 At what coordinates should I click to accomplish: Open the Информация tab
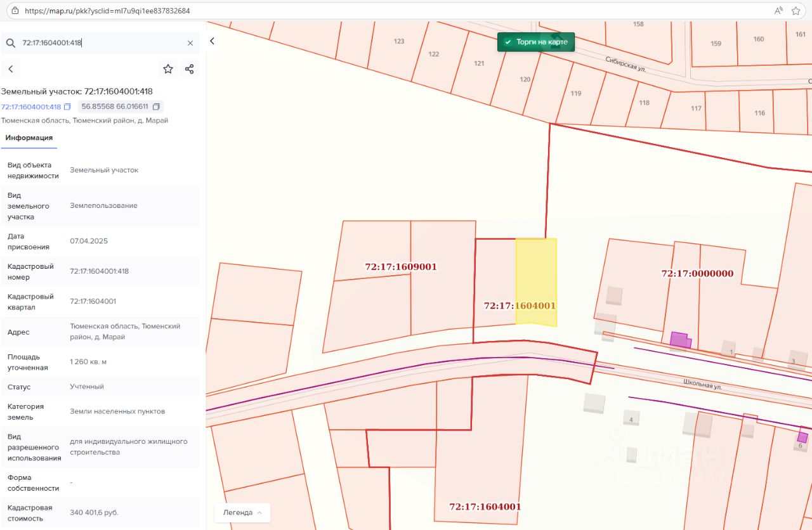(x=29, y=138)
